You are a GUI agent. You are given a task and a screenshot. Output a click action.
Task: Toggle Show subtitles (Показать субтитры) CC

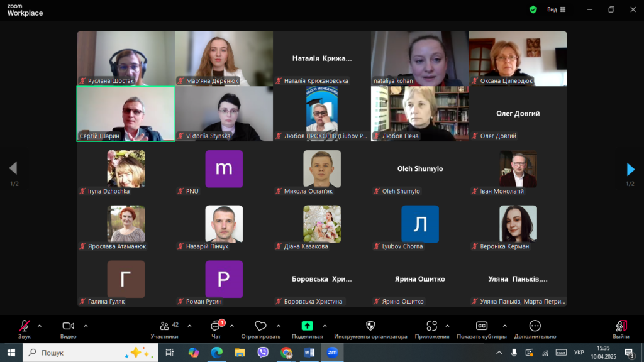[481, 326]
